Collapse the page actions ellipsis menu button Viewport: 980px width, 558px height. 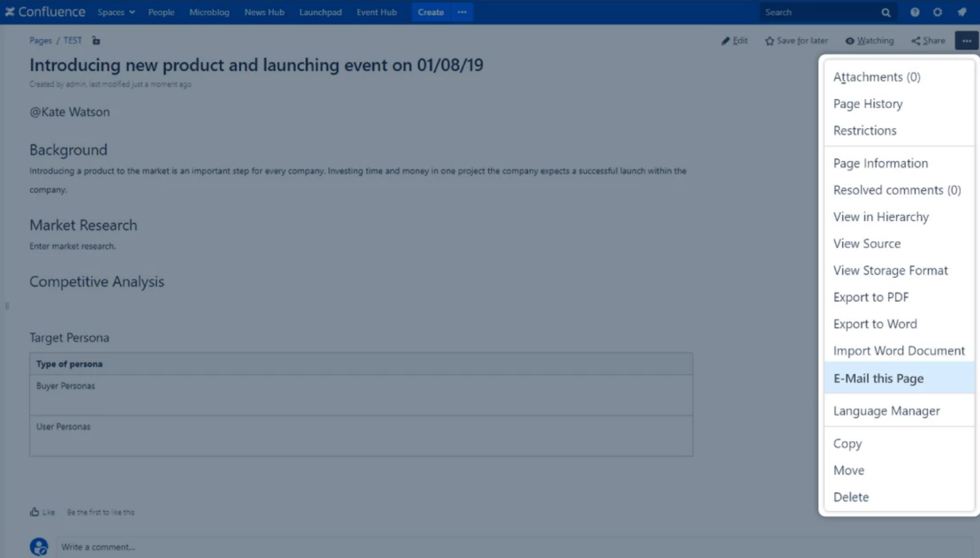[966, 41]
